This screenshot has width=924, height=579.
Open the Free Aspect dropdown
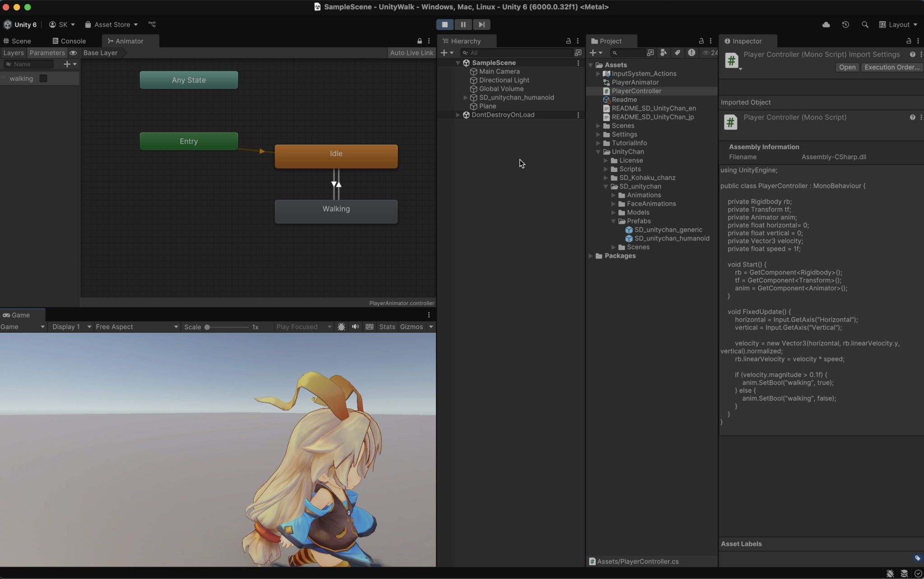[135, 326]
